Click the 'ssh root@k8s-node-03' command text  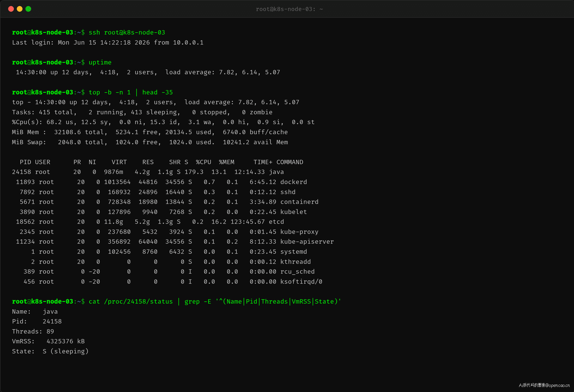click(127, 32)
